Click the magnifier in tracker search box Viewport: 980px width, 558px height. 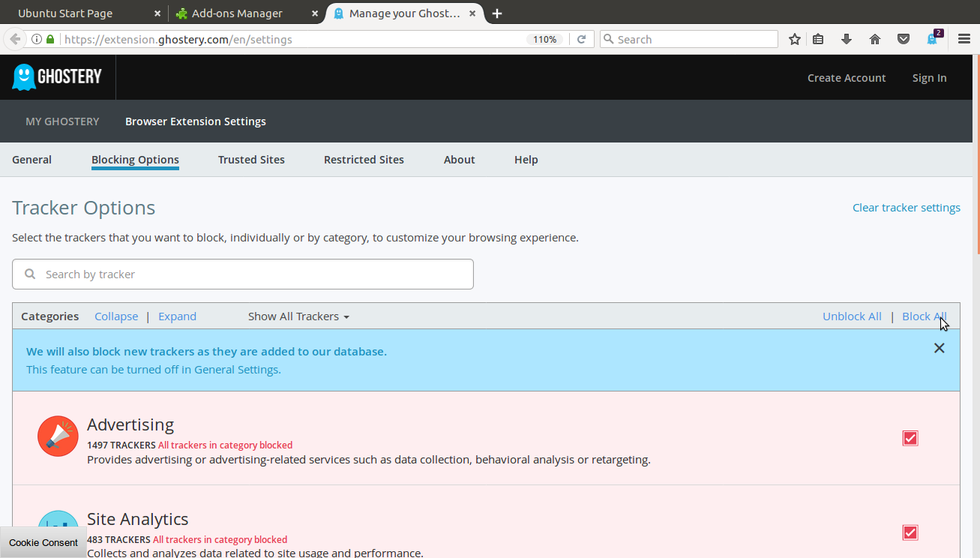pos(30,274)
